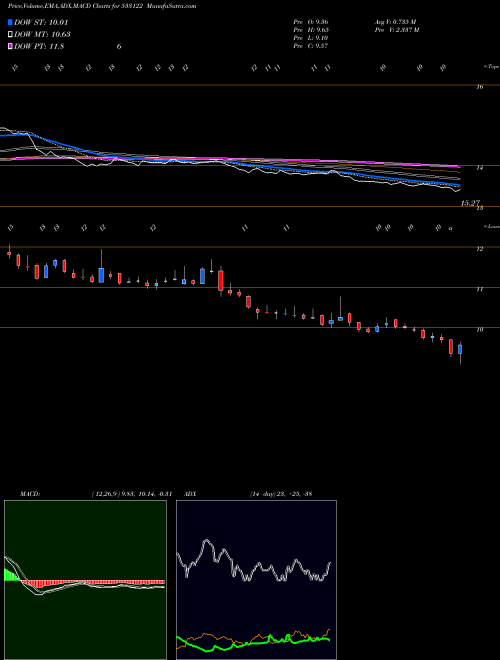
Task: Select the 'DOW ST: 10.01' legend text
Action: 41,23
